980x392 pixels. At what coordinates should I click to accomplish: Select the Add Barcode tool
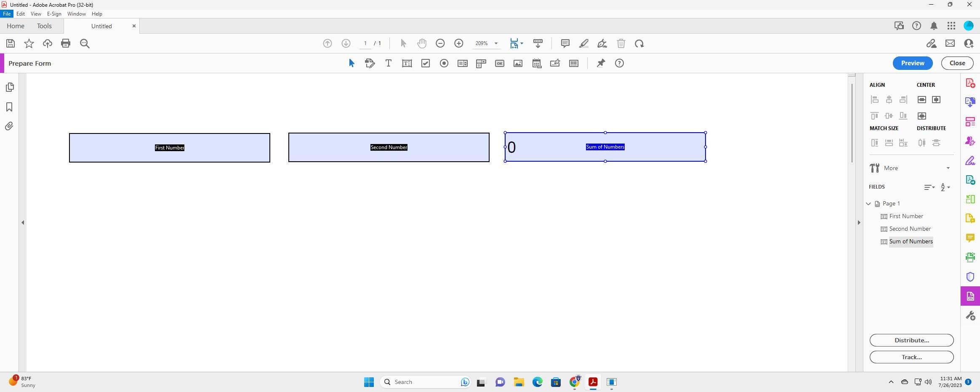574,63
